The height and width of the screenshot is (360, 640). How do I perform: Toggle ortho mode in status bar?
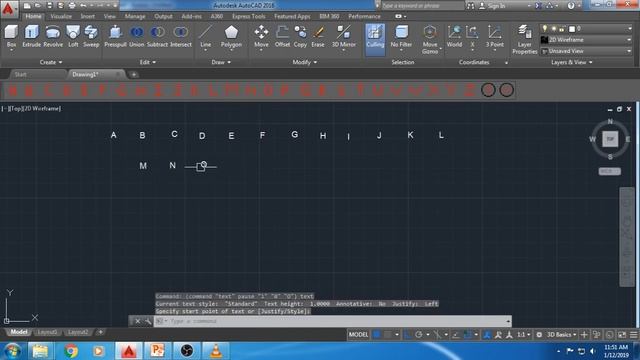point(407,335)
